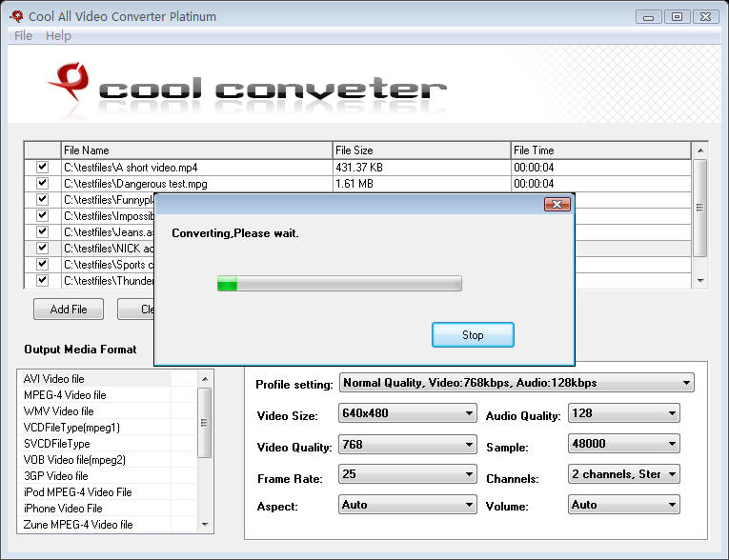The height and width of the screenshot is (560, 729).
Task: Close the converting progress dialog
Action: [x=557, y=204]
